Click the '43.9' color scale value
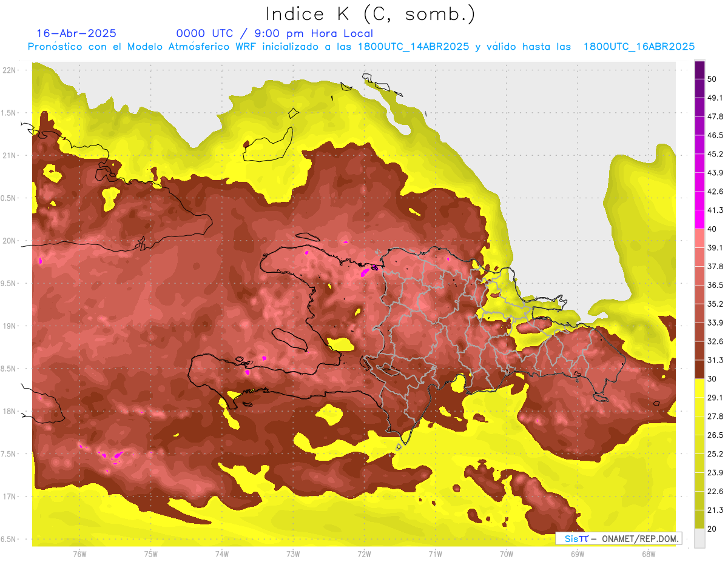 coord(715,173)
